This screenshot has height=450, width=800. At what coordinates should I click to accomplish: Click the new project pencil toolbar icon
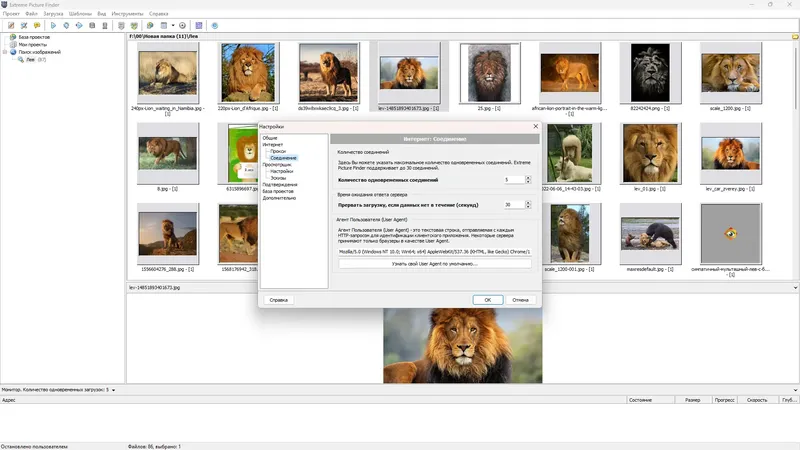tap(11, 26)
